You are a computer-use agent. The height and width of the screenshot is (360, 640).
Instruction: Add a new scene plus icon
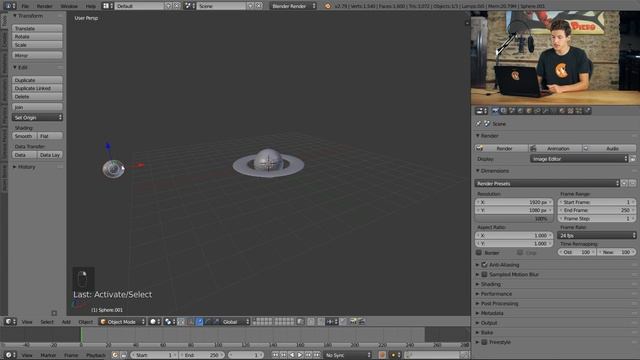250,6
